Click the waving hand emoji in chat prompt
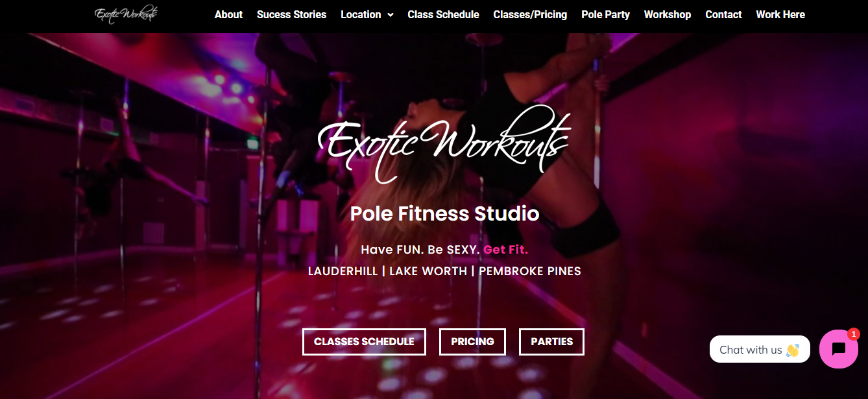Viewport: 868px width, 399px height. [x=793, y=350]
